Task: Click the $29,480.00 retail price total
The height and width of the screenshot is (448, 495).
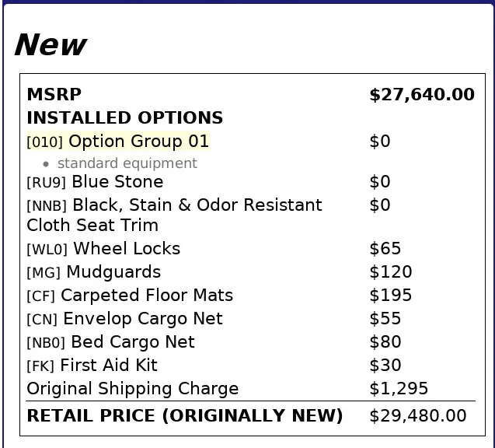Action: click(x=417, y=416)
